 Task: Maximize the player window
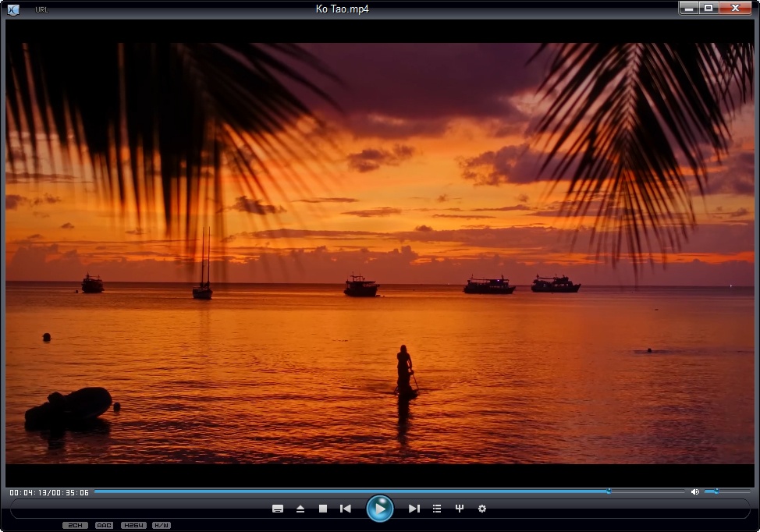tap(709, 8)
